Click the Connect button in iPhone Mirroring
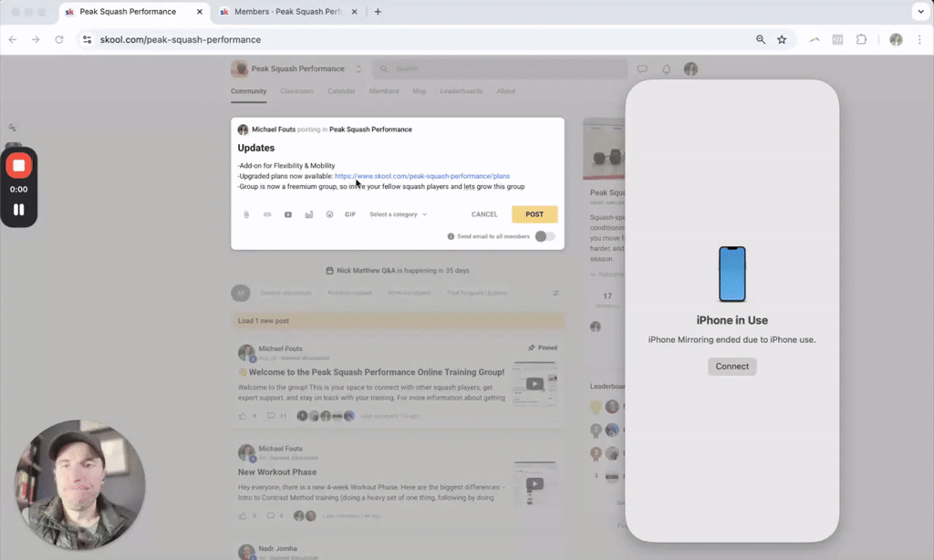The image size is (934, 560). [x=732, y=367]
